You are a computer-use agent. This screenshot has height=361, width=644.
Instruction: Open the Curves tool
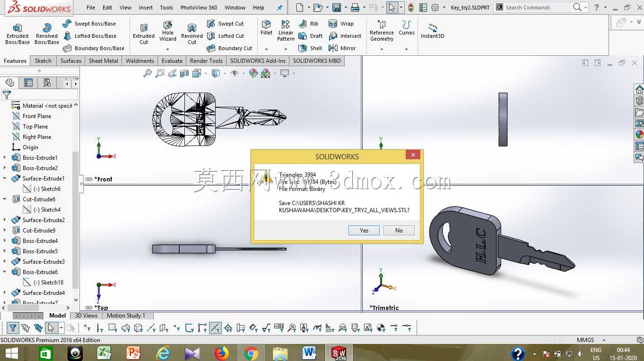[406, 28]
